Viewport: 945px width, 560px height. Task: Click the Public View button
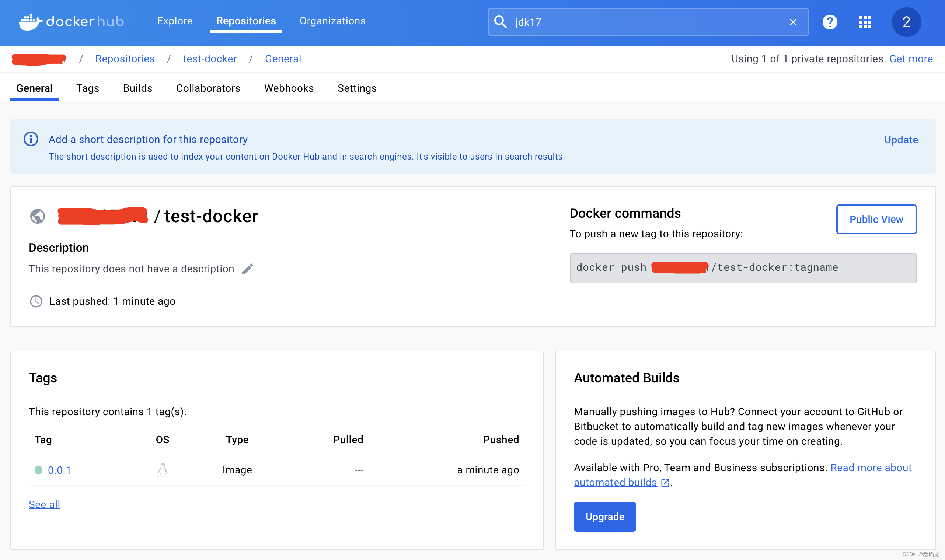(x=876, y=219)
